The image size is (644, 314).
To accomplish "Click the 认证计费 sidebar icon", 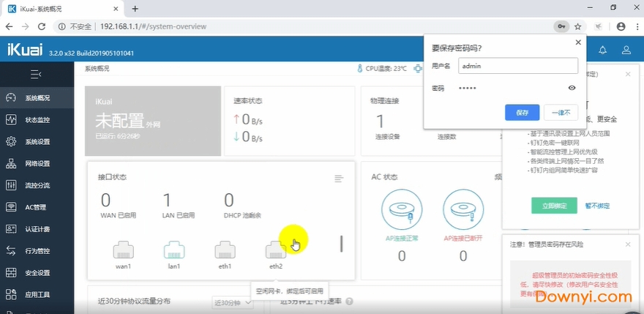I will (x=11, y=229).
